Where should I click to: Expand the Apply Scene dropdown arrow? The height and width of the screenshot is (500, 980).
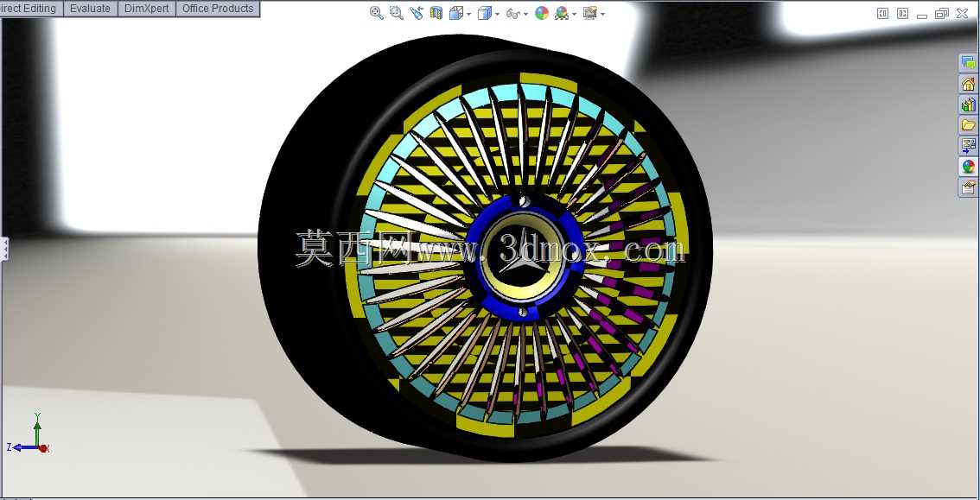pos(575,14)
